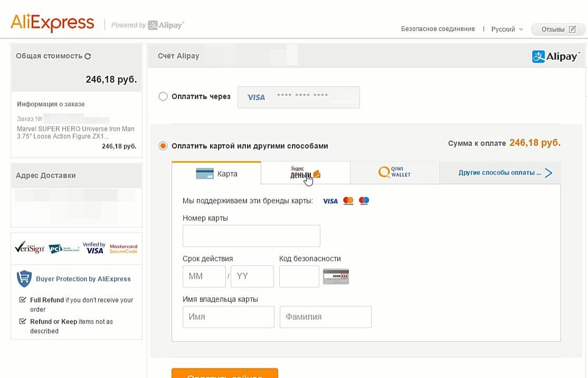This screenshot has height=378, width=588.
Task: Click the Full Refund checkmark icon
Action: [x=23, y=299]
